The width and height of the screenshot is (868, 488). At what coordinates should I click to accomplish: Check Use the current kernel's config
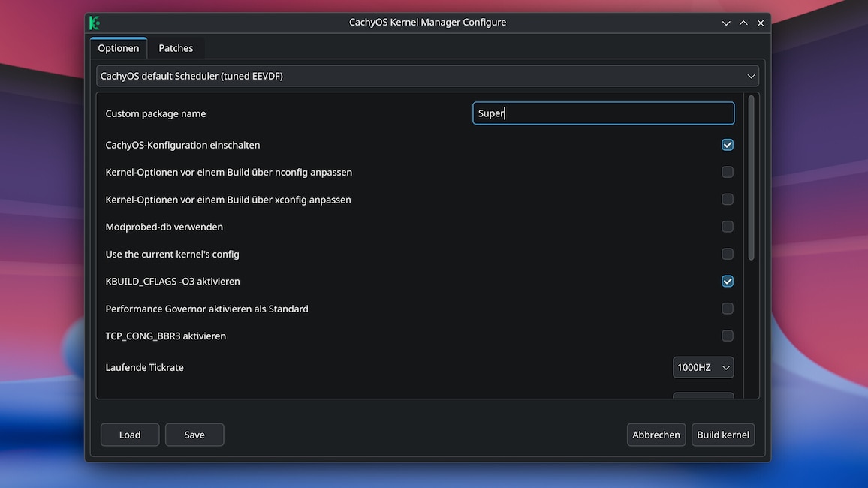pyautogui.click(x=728, y=254)
